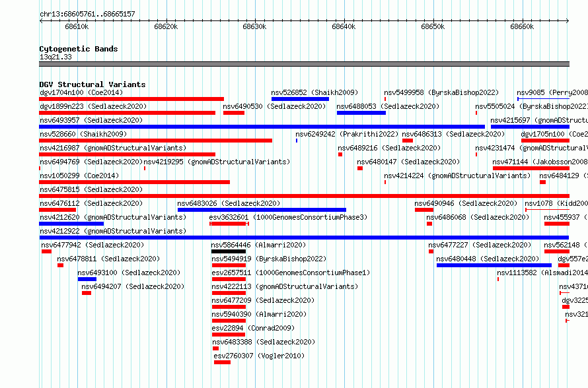Select nsv6490946 (Sedlazeck2020) label
Screen dimensions: 588x388
click(465, 203)
